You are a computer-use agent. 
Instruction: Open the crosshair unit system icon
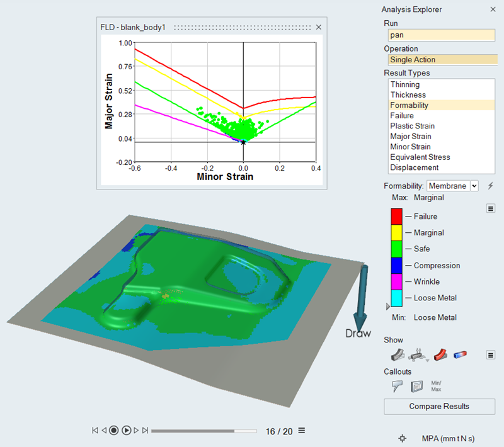pyautogui.click(x=403, y=438)
